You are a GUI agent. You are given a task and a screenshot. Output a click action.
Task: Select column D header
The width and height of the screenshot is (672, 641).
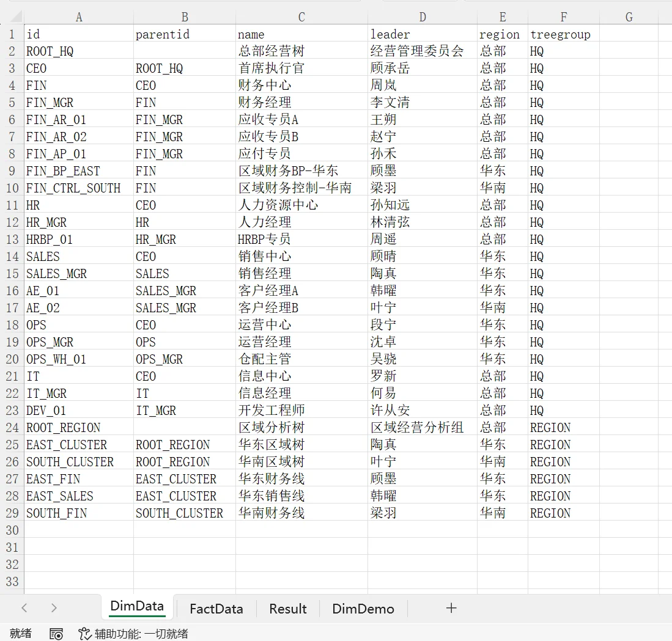[x=423, y=17]
